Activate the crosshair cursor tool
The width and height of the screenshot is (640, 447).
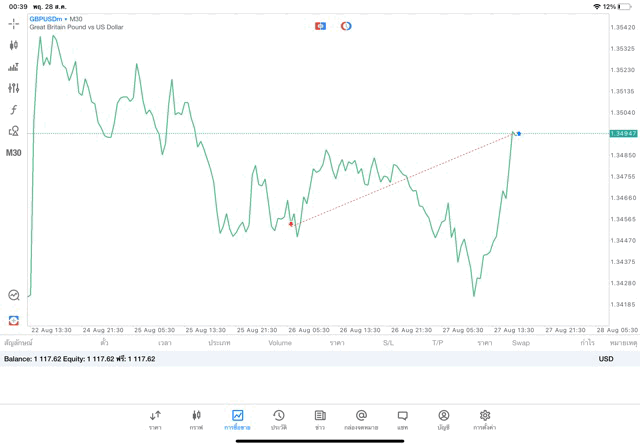pyautogui.click(x=14, y=24)
